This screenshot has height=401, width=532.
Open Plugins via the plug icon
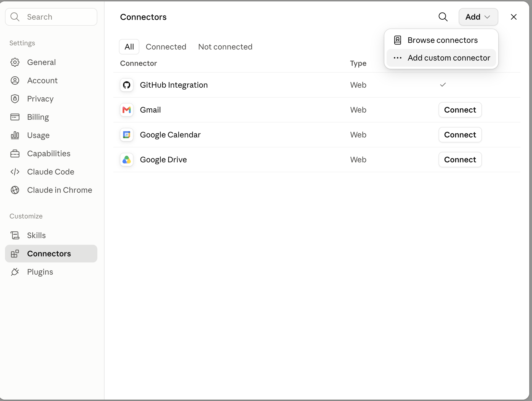tap(15, 272)
